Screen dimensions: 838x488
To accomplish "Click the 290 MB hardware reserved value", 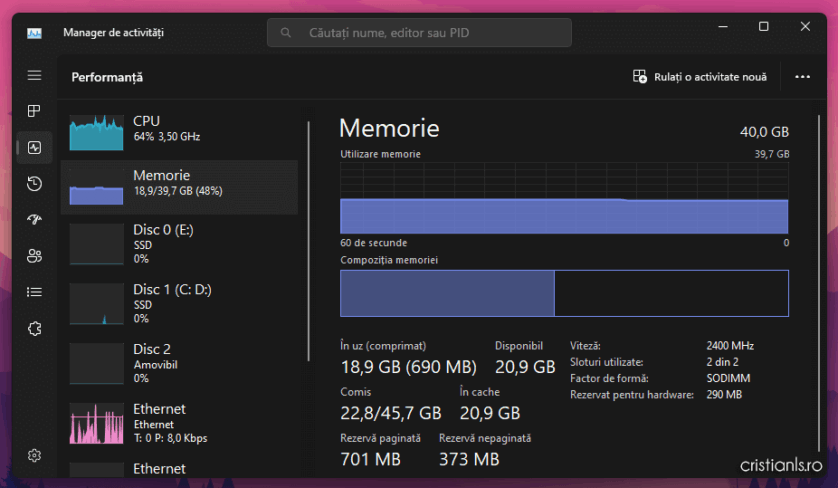I will point(724,394).
